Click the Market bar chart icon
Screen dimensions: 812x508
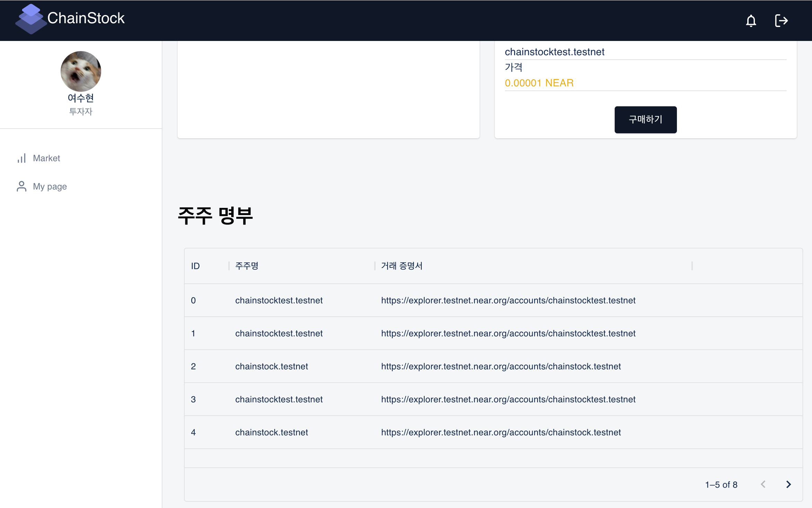21,158
